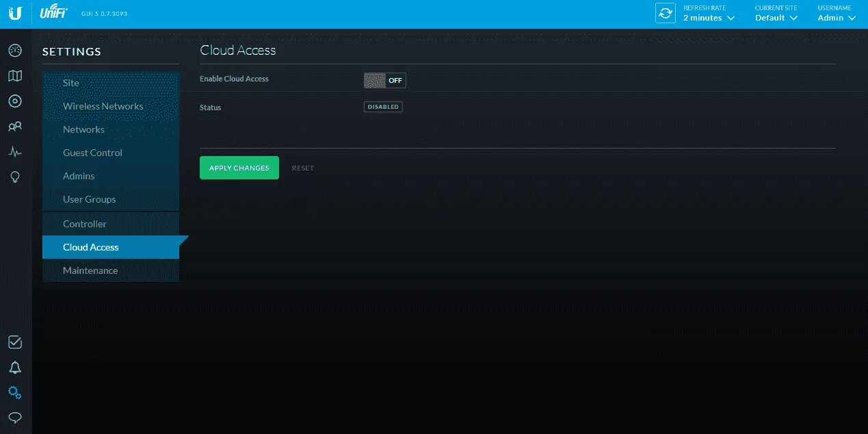Viewport: 868px width, 434px height.
Task: Select Networks in settings menu
Action: [x=111, y=129]
